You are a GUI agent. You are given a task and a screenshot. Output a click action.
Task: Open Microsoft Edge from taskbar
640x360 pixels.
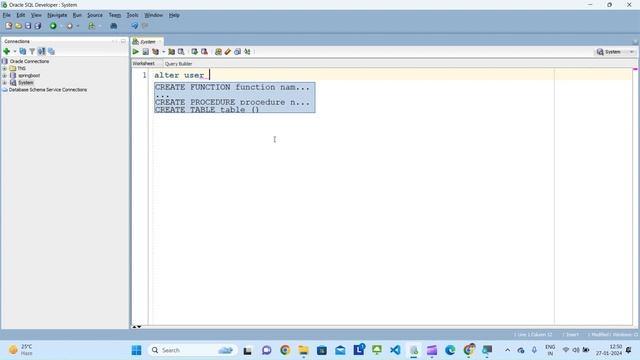450,350
